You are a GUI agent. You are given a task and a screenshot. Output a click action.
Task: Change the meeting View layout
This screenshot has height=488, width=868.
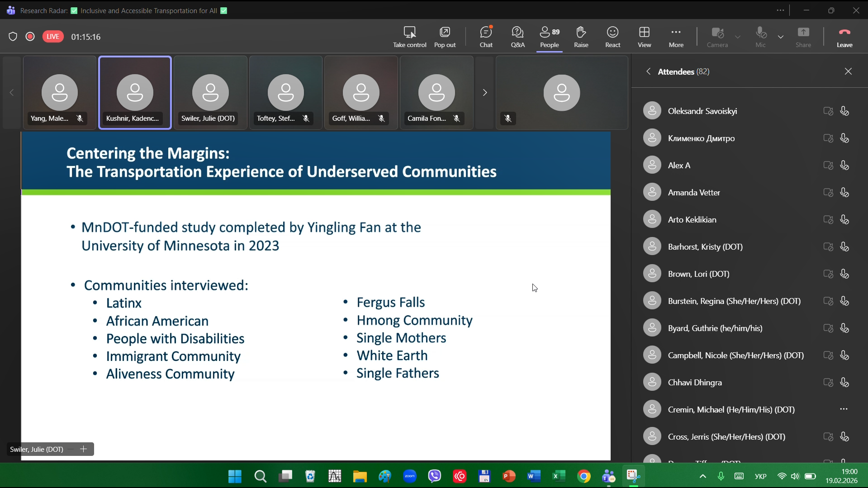pos(644,37)
